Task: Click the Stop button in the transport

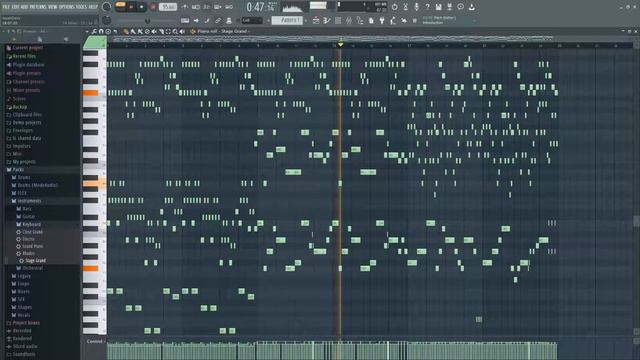Action: click(x=142, y=7)
